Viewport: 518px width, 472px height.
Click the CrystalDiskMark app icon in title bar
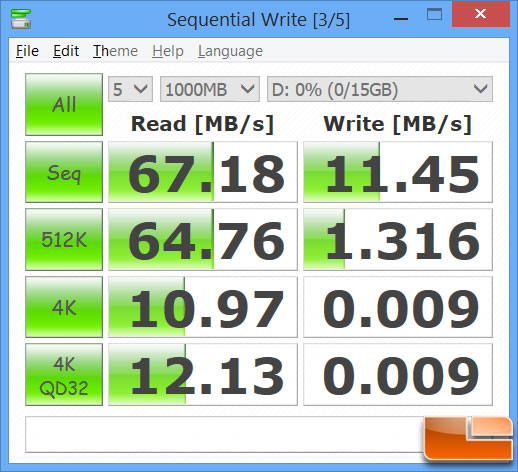point(21,18)
